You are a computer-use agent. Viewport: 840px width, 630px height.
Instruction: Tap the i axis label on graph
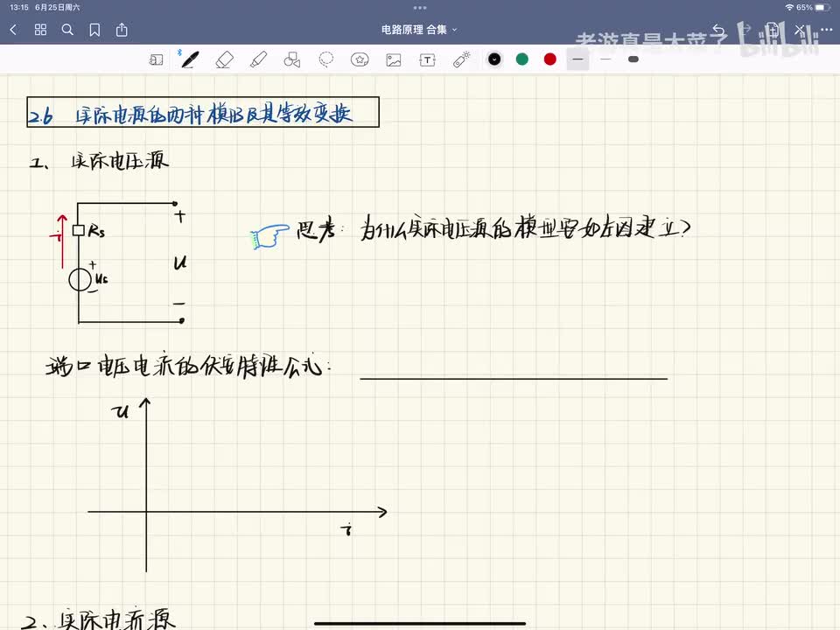346,530
